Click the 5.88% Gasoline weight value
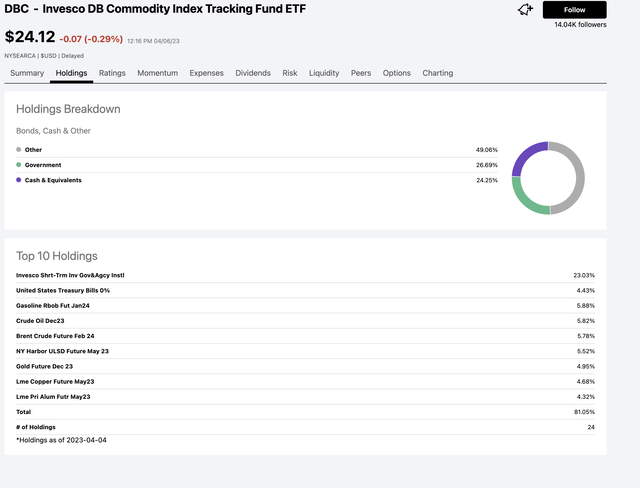Viewport: 640px width, 488px height. tap(586, 305)
